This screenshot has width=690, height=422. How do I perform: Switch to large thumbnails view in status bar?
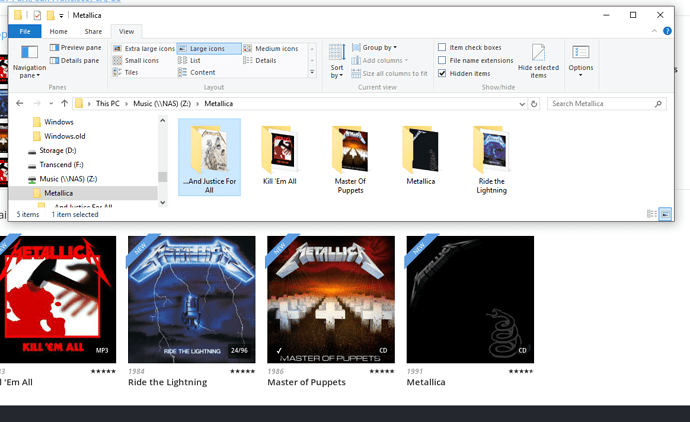[x=665, y=214]
